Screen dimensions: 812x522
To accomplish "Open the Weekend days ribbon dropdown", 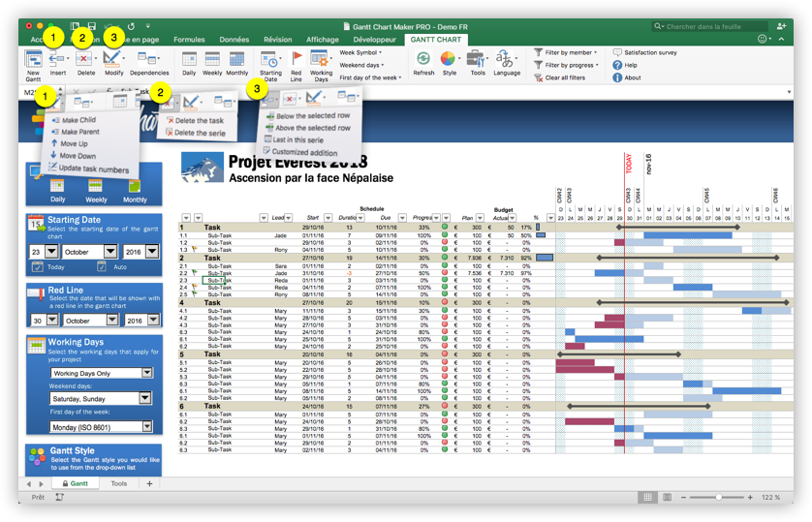I will pyautogui.click(x=361, y=65).
